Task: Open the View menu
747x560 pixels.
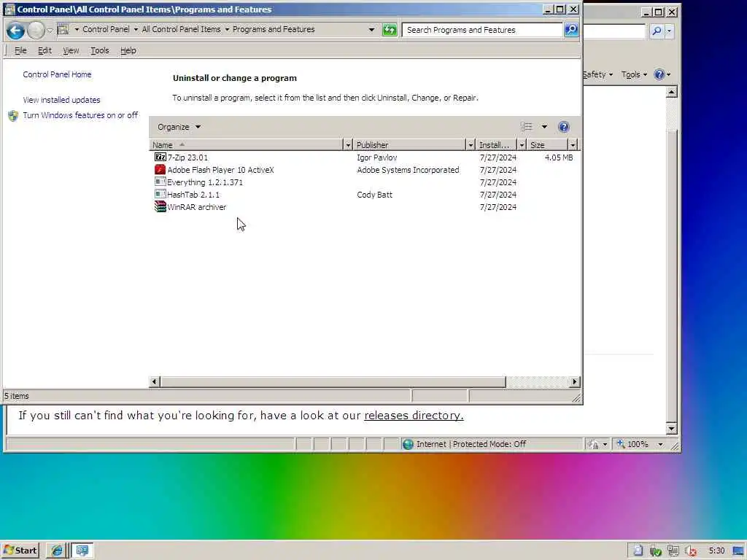Action: (71, 50)
